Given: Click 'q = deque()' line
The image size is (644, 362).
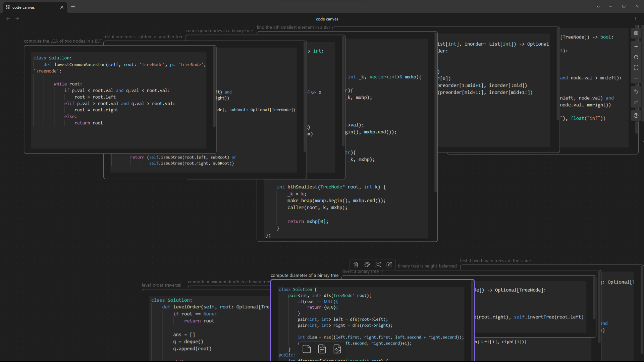Looking at the screenshot, I should [188, 342].
